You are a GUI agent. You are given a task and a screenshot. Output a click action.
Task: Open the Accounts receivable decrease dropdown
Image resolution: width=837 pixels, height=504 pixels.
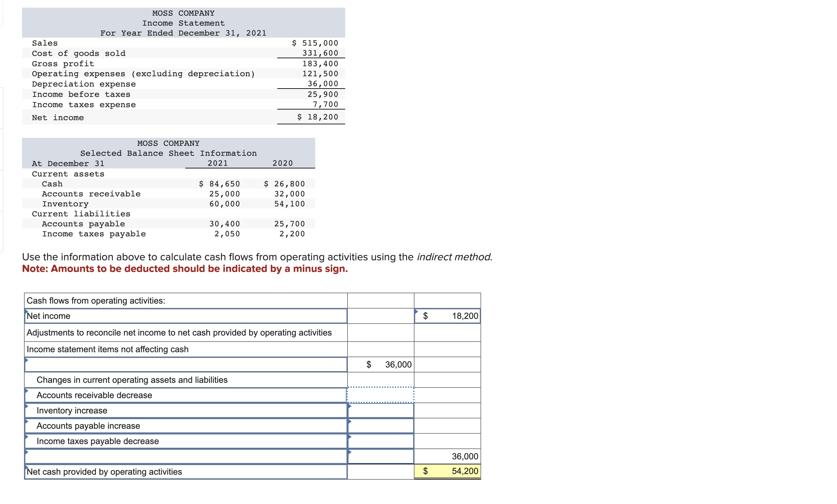click(x=186, y=395)
